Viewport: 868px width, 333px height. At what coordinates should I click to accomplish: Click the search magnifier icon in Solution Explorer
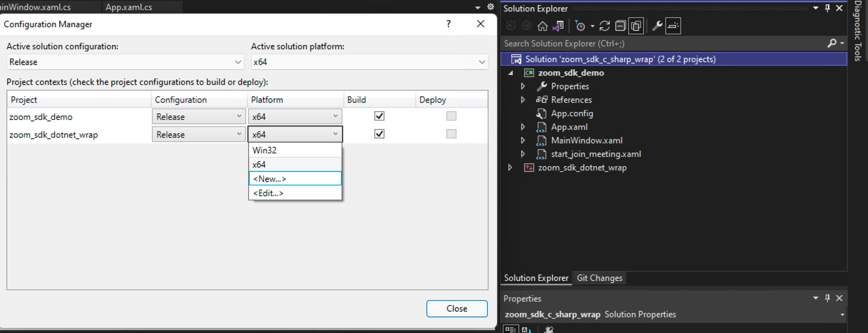[x=832, y=43]
